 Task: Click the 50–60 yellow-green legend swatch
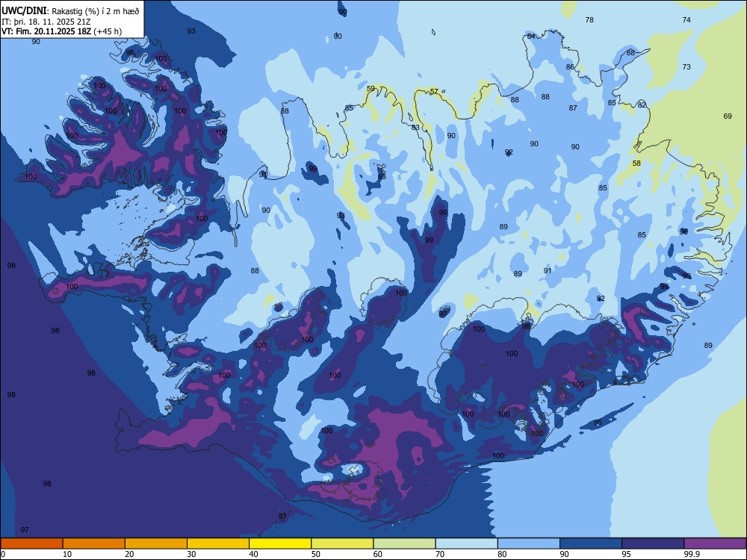[342, 544]
